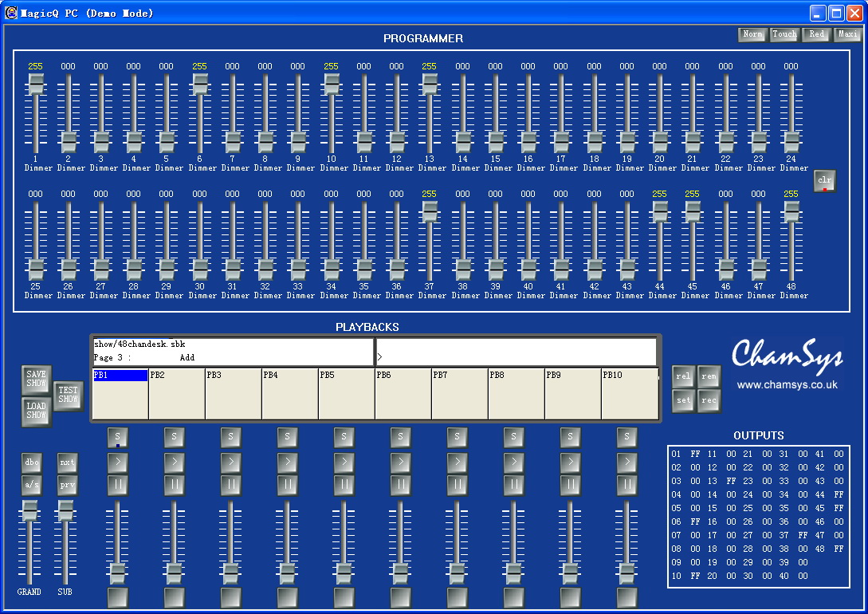Click the LOAD SHOW button
Screen dimensions: 868x614
tap(37, 411)
